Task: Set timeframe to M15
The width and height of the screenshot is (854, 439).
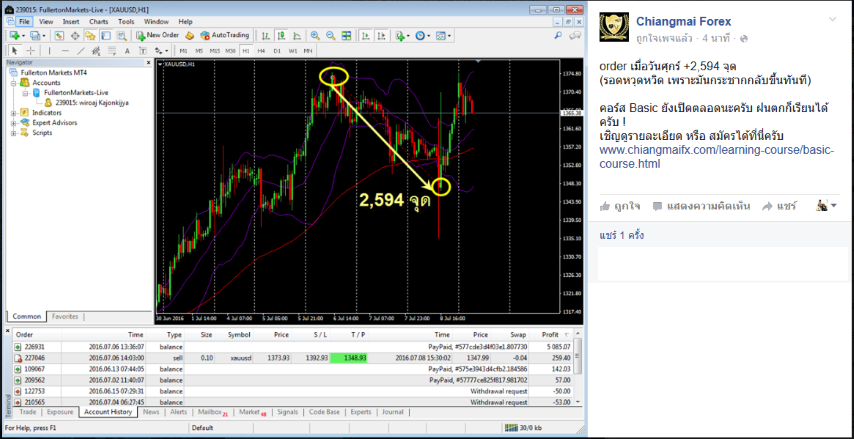Action: point(215,51)
